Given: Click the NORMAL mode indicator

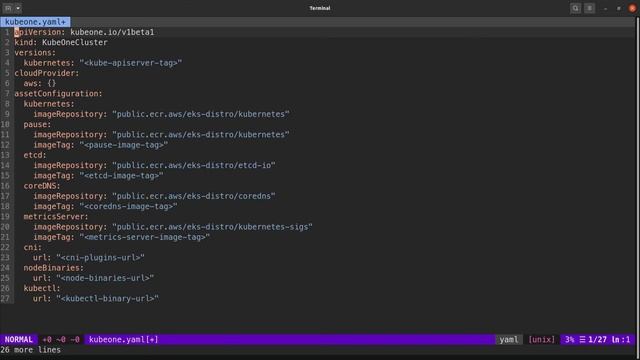Looking at the screenshot, I should pyautogui.click(x=19, y=340).
